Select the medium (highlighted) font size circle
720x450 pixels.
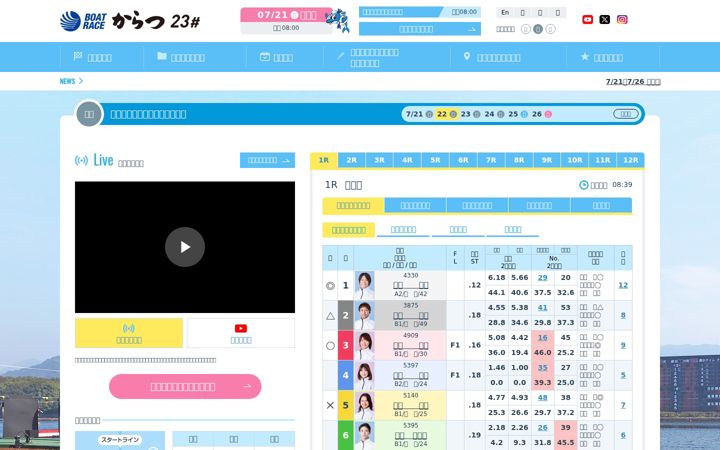click(538, 29)
